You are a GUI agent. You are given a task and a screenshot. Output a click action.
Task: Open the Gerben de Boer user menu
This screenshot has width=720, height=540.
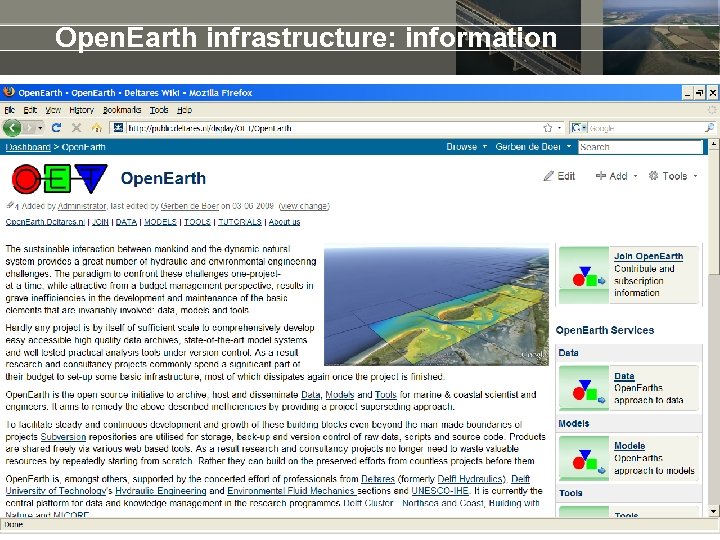tap(533, 147)
